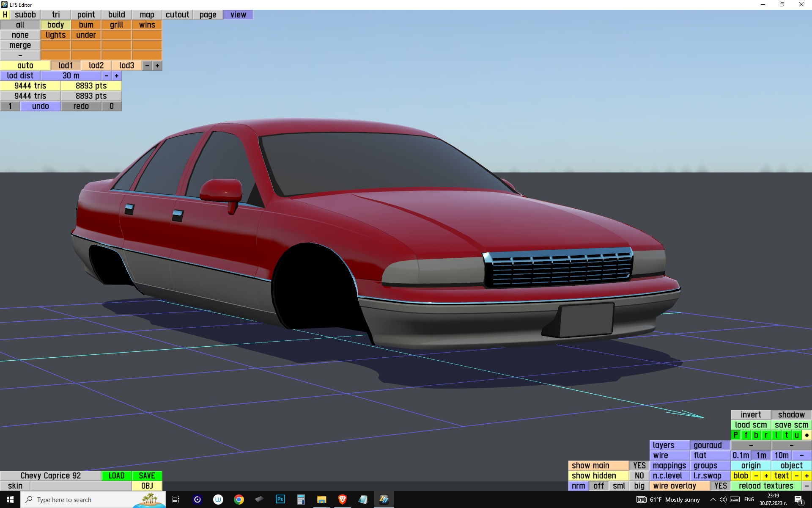This screenshot has width=812, height=508.
Task: Click the 'f' front view button
Action: click(746, 435)
